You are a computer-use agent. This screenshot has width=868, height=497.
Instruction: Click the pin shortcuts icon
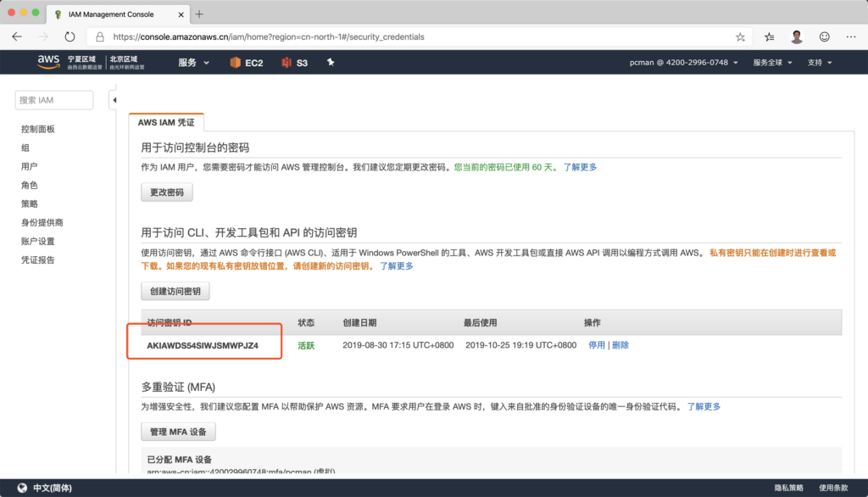coord(331,63)
